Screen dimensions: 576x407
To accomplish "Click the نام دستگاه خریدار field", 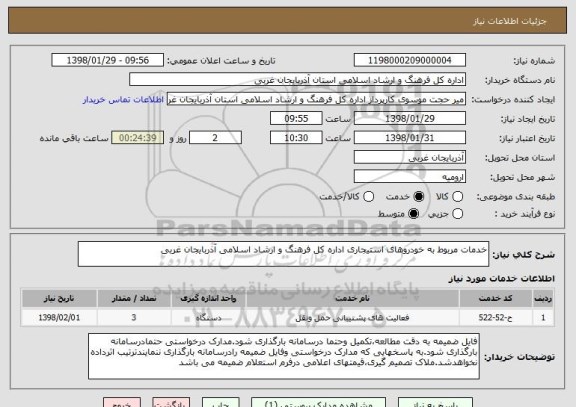I will (298, 80).
